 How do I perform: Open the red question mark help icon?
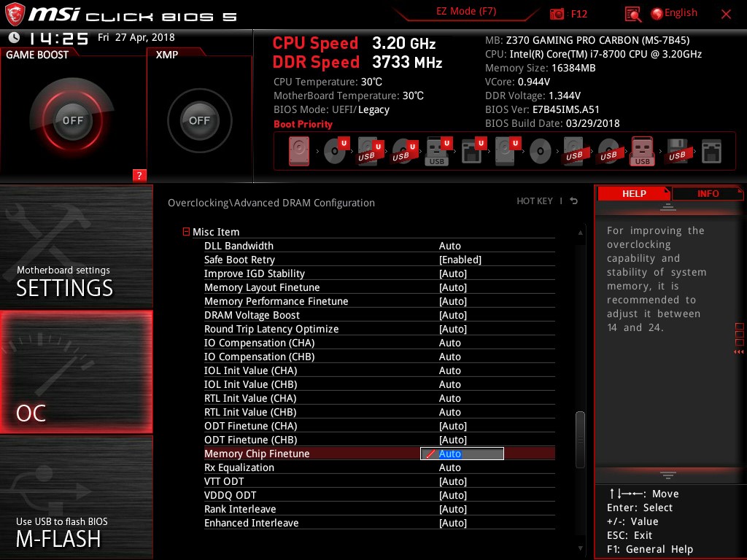139,175
